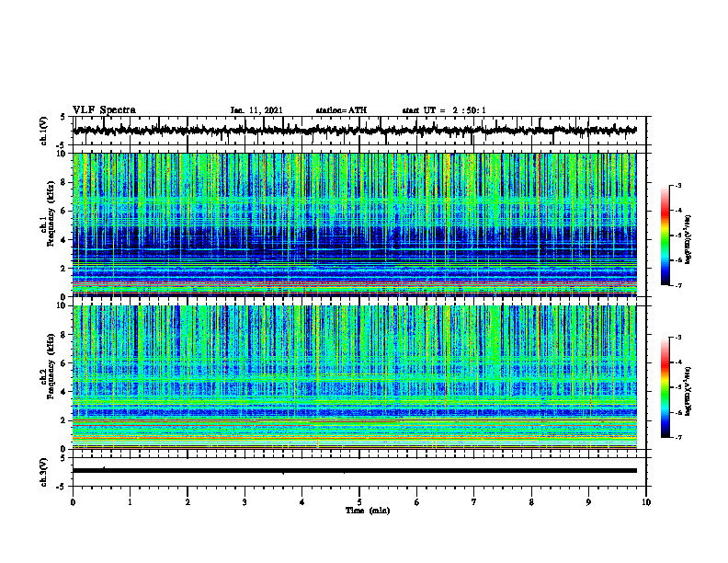Click the "-3" tick on the ch.1 colorbar
The height and width of the screenshot is (563, 728).
coord(678,185)
